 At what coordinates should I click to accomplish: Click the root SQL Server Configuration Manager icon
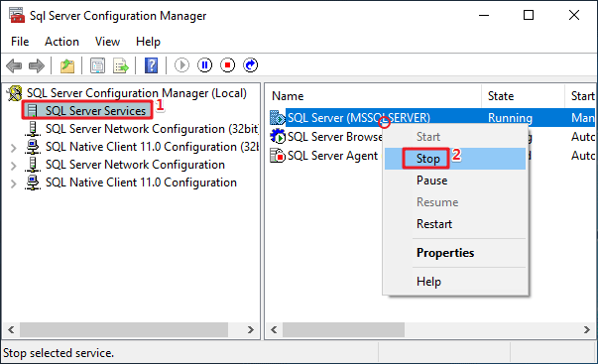click(15, 93)
